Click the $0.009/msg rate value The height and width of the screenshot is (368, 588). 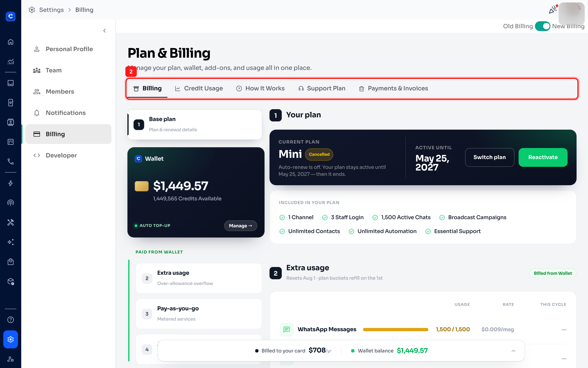point(498,329)
